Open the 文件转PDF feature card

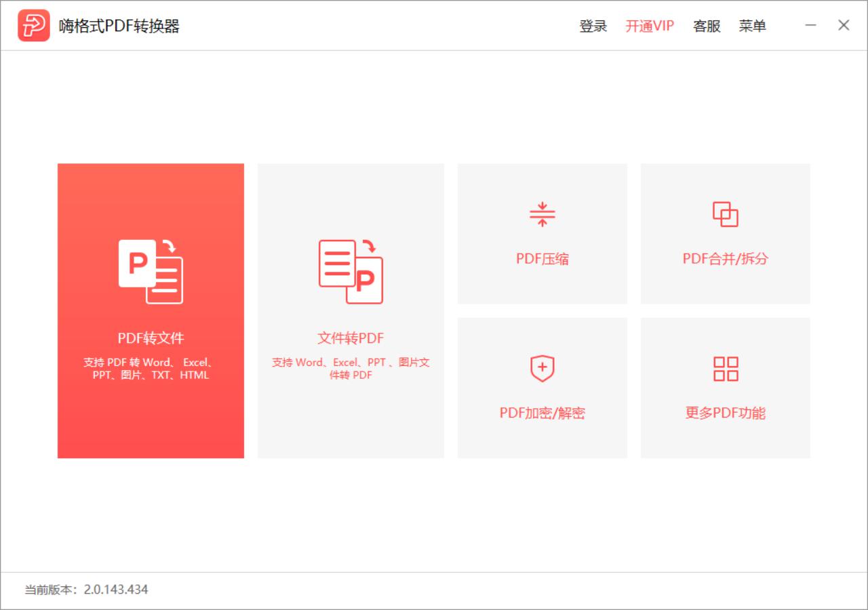(350, 310)
